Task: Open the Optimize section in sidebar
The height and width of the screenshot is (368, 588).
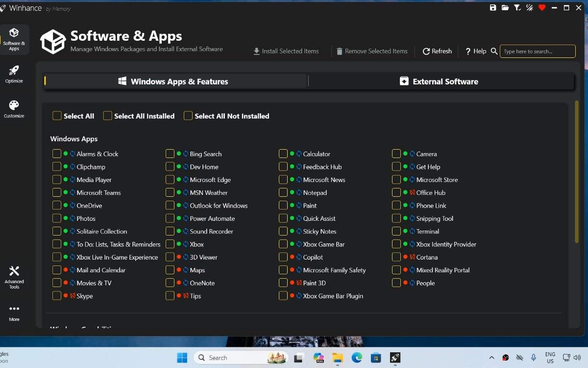Action: pyautogui.click(x=14, y=75)
